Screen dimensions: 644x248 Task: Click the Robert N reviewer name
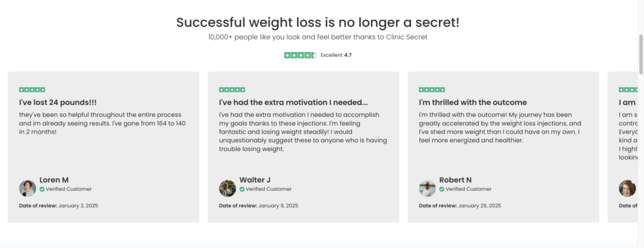coord(455,180)
